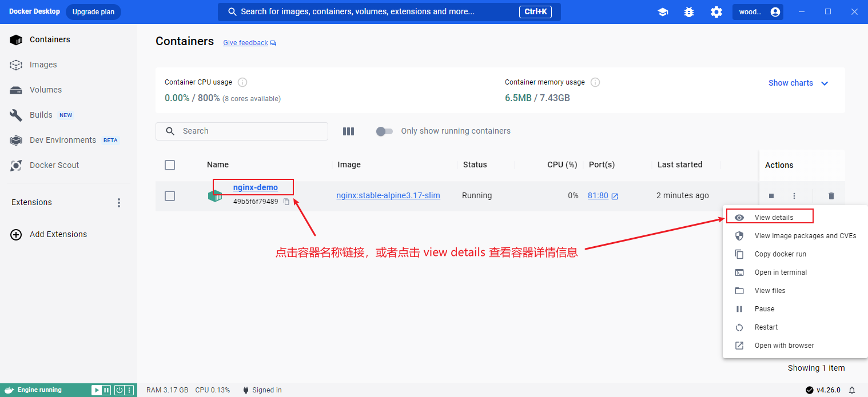Sort by the CPU (%) column header
Viewport: 868px width, 397px height.
pyautogui.click(x=562, y=165)
